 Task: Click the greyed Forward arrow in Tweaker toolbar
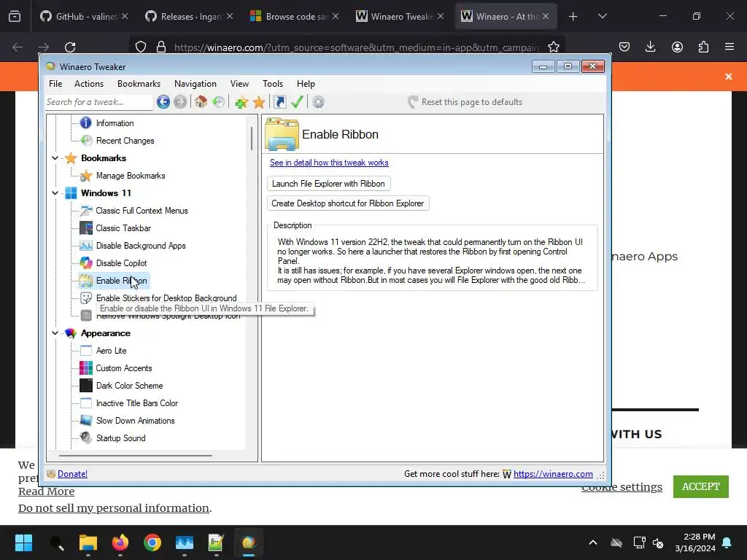click(x=180, y=102)
